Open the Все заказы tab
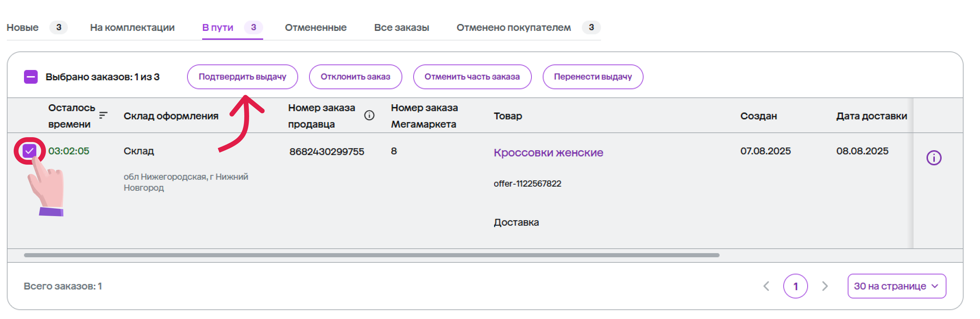980x319 pixels. (401, 27)
